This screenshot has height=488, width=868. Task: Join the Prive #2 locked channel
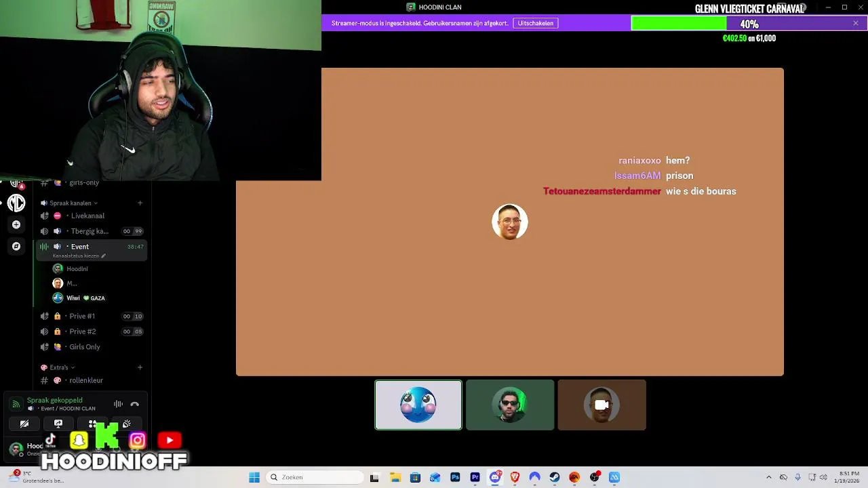tap(91, 331)
